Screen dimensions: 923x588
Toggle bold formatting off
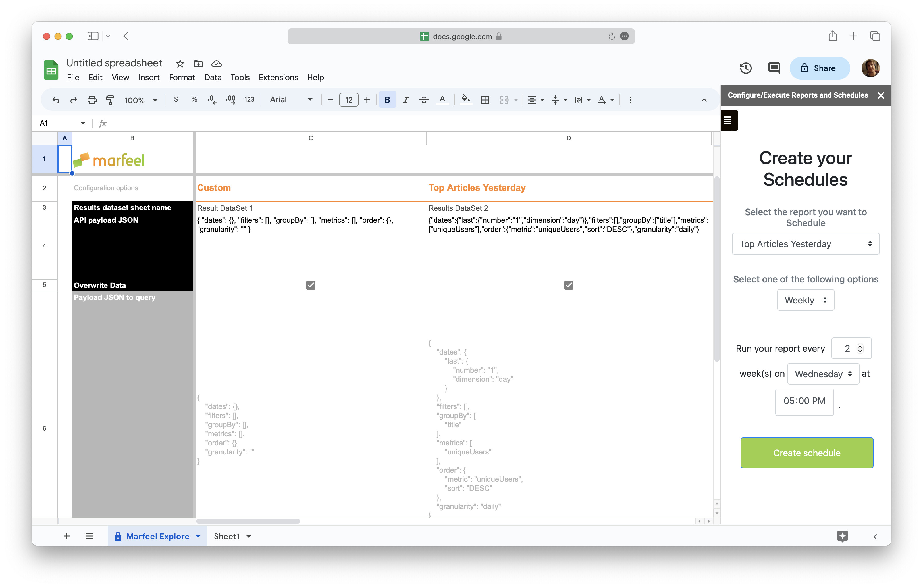point(387,100)
